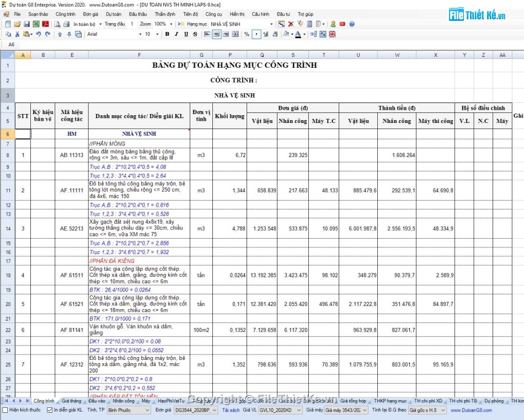Go to the first sheet tab arrow
Screen dimensions: 524x420
point(7,401)
